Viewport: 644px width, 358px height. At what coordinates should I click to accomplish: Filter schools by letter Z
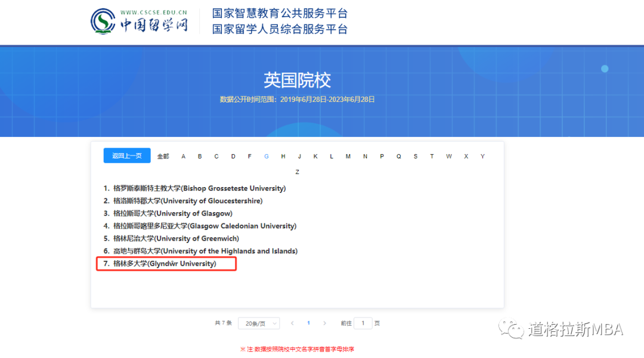click(298, 172)
